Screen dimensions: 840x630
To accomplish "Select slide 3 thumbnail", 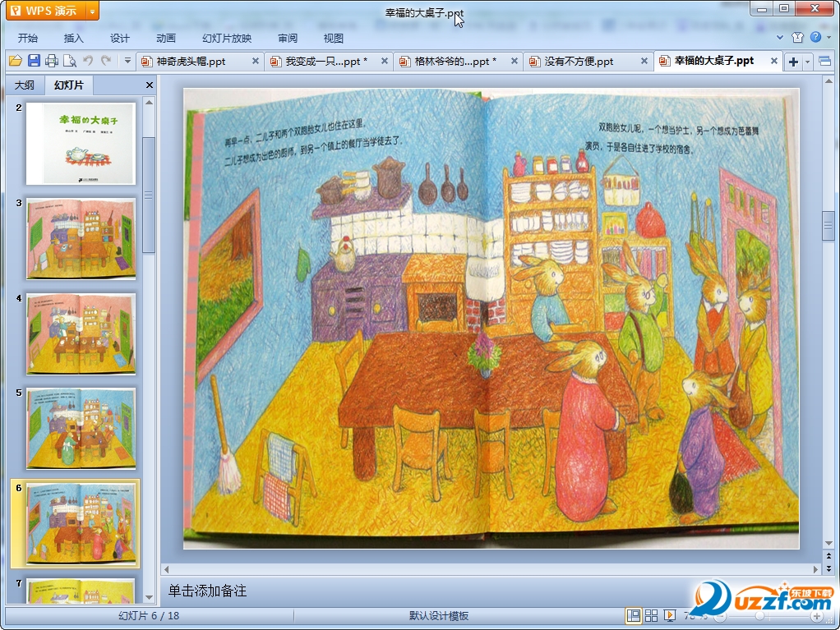I will [x=81, y=239].
